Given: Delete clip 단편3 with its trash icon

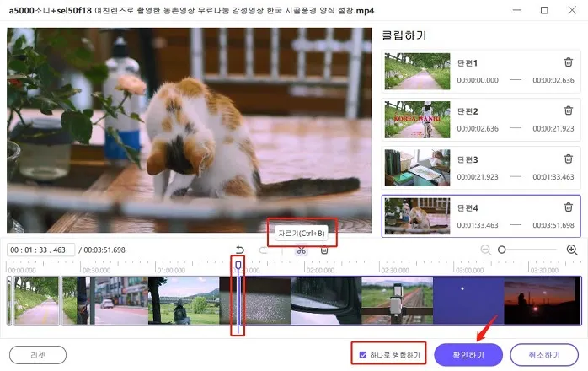Looking at the screenshot, I should (x=568, y=159).
